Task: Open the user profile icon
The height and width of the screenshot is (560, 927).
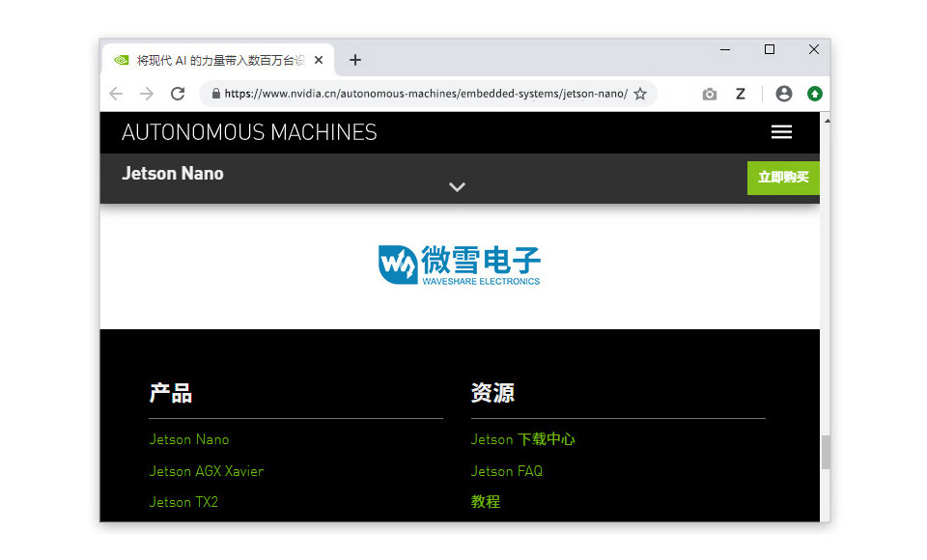Action: tap(784, 94)
